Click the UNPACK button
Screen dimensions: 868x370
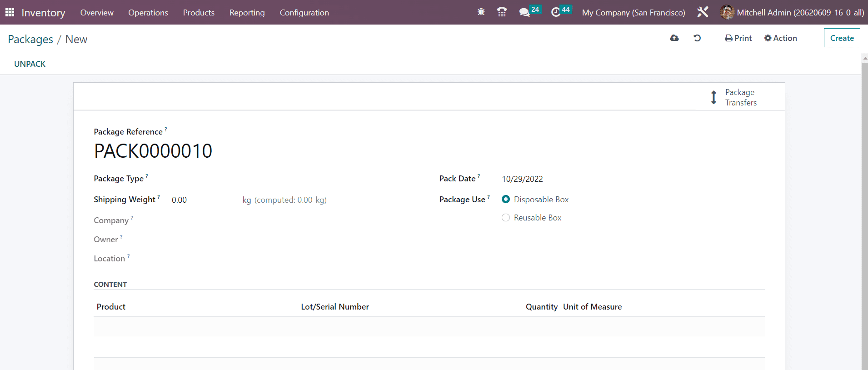pos(30,64)
